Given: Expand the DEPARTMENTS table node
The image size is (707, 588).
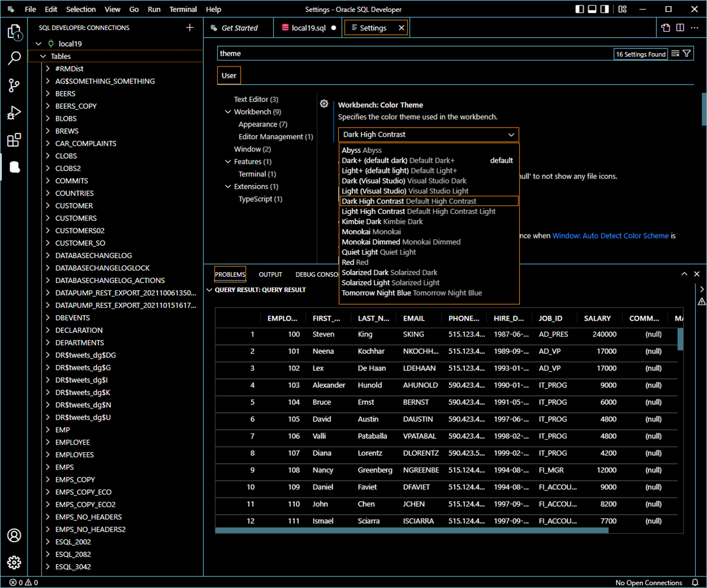Looking at the screenshot, I should click(x=48, y=343).
